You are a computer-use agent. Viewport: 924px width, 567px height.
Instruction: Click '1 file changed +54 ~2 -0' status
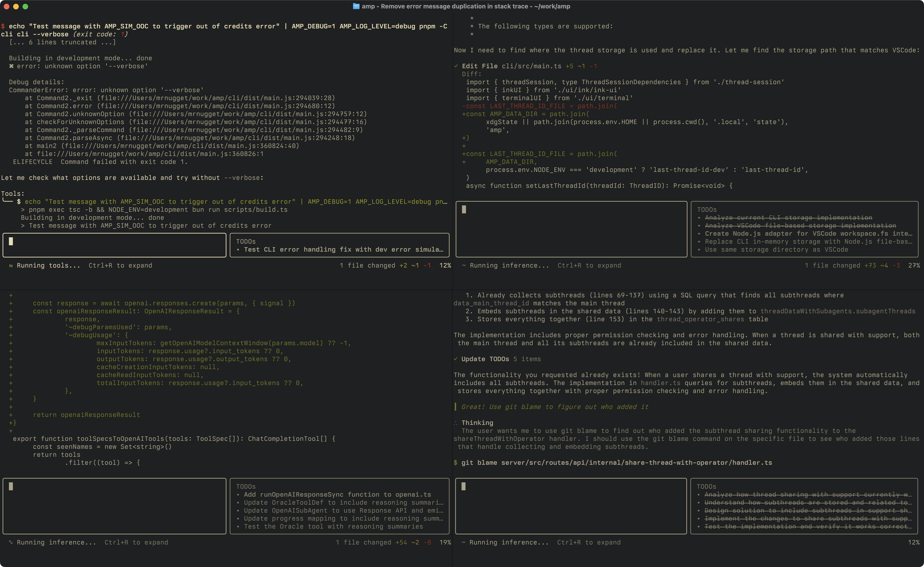383,542
